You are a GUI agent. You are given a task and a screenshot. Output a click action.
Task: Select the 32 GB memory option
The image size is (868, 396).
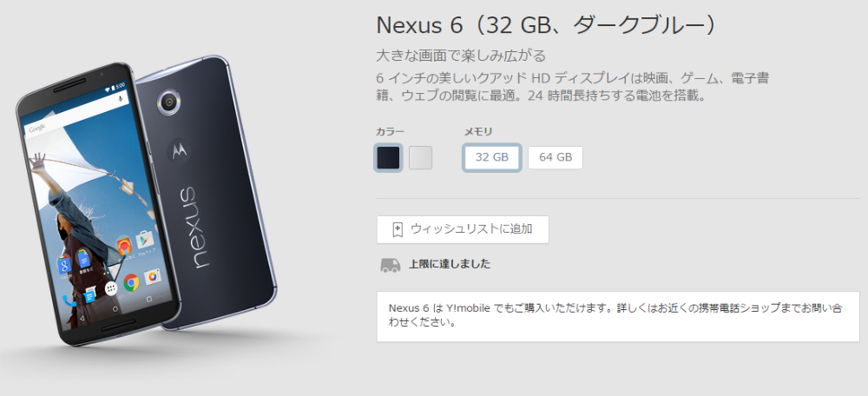492,157
